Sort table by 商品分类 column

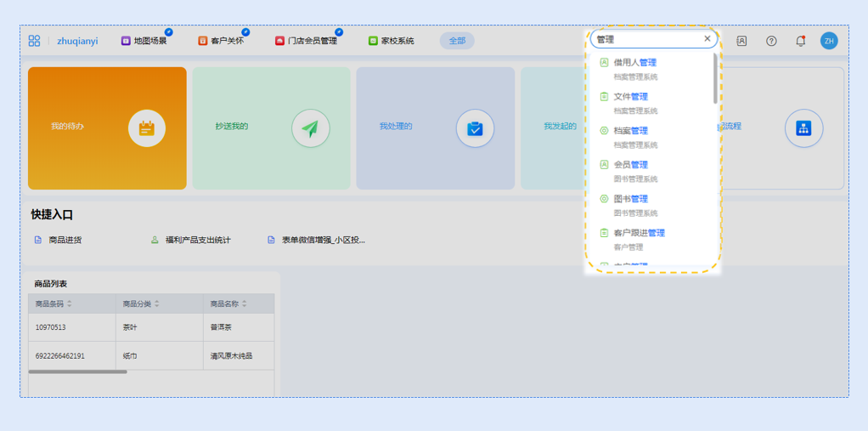click(x=157, y=303)
